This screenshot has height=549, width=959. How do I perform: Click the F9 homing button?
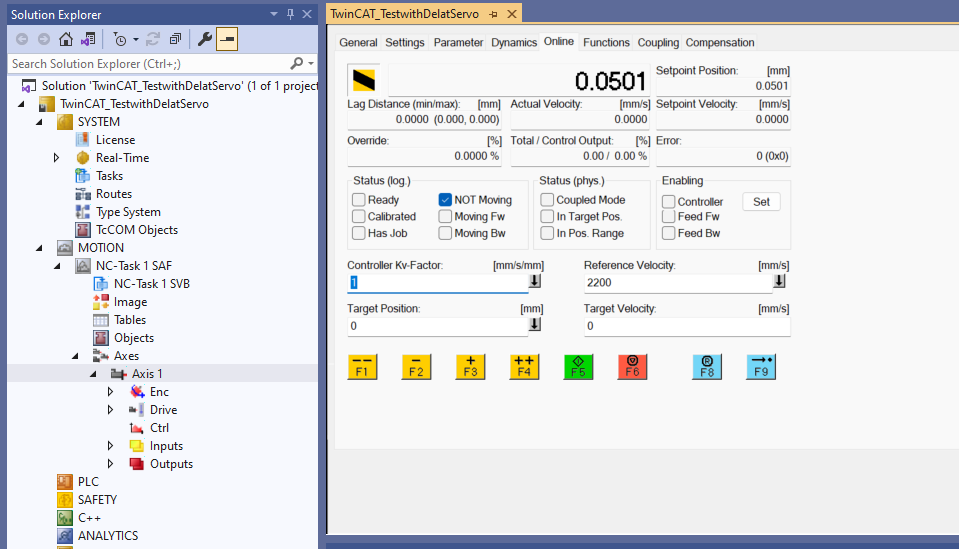761,367
